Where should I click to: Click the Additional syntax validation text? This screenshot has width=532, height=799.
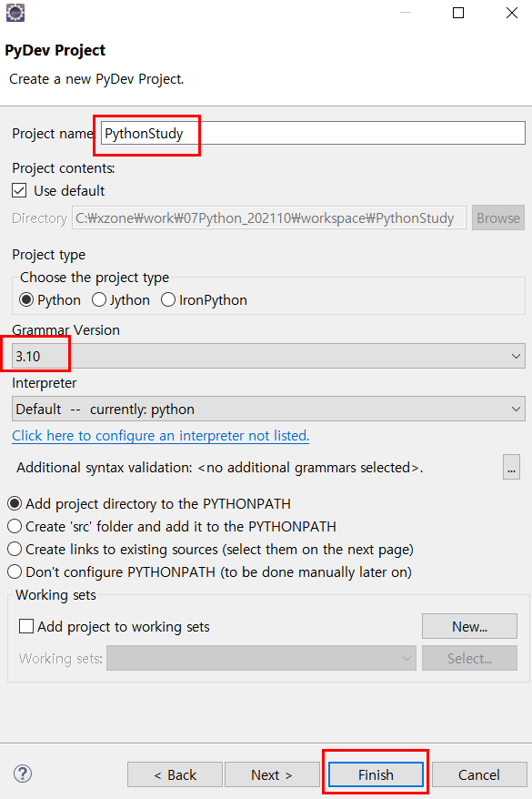point(219,467)
